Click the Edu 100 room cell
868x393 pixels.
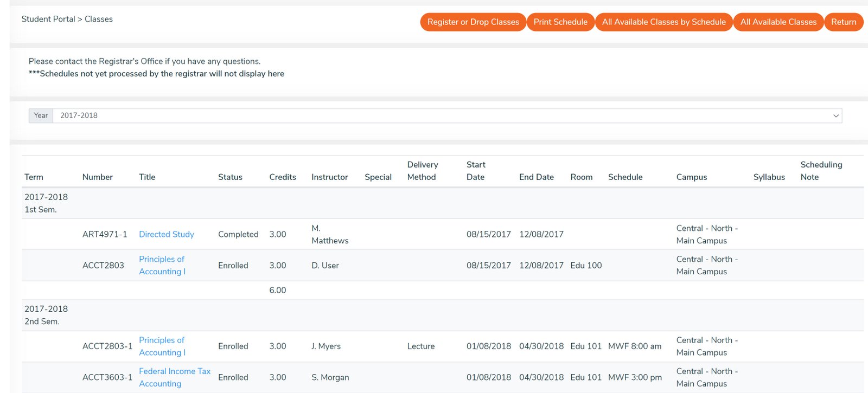tap(586, 266)
